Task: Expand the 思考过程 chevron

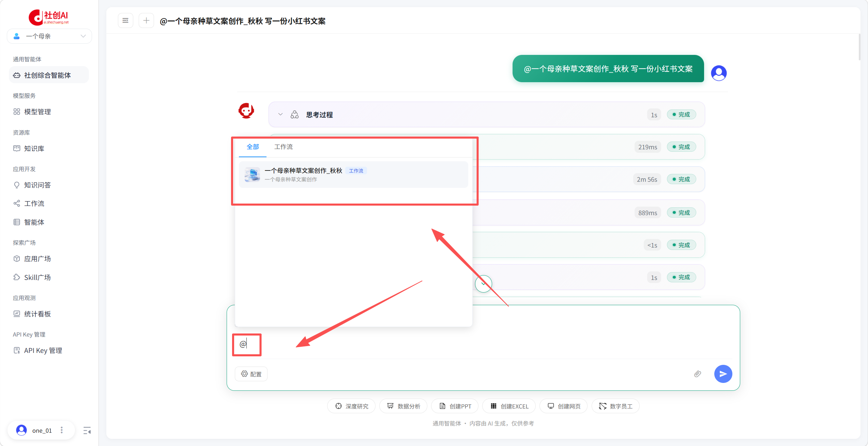Action: (280, 115)
